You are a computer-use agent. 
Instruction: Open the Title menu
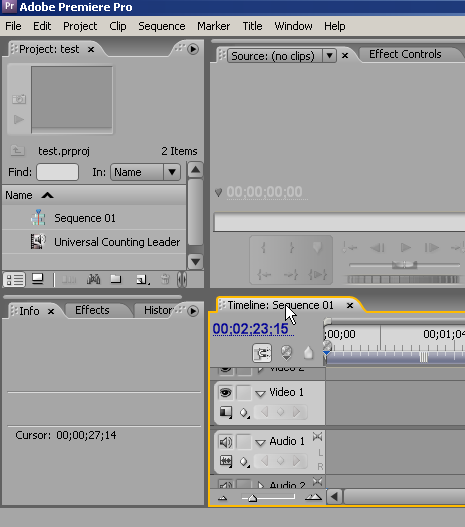coord(252,26)
